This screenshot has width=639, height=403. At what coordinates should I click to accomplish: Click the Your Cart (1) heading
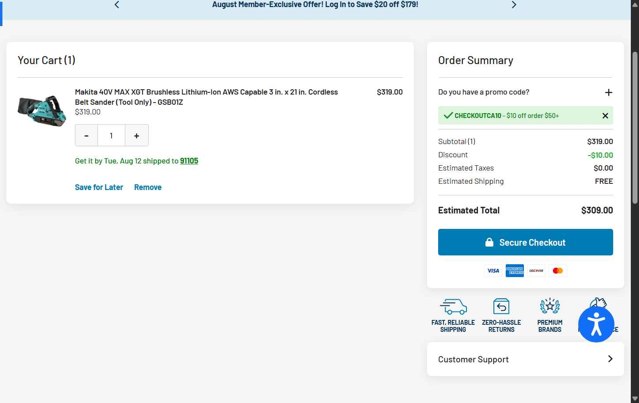(x=46, y=60)
